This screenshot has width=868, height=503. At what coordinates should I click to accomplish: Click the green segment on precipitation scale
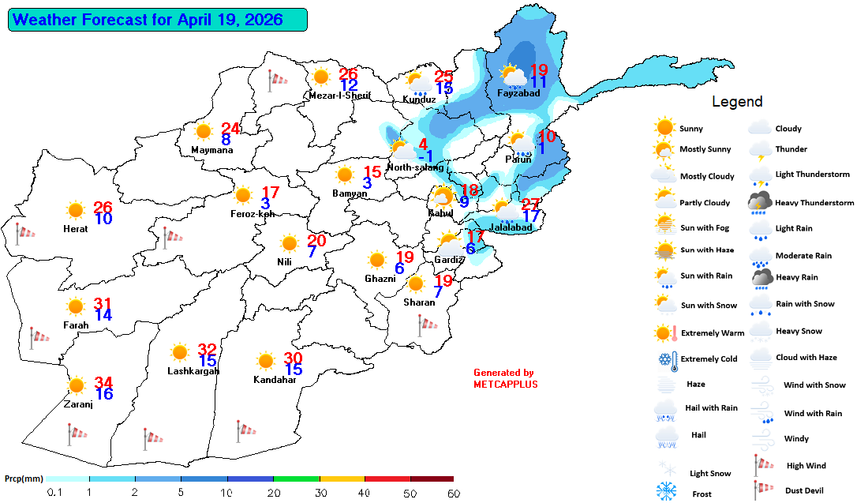[296, 479]
